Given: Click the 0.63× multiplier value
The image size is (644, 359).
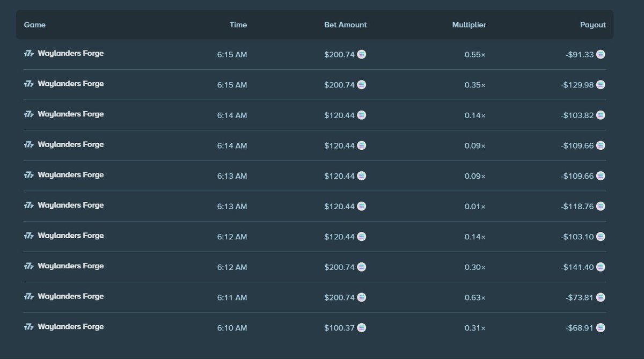Looking at the screenshot, I should coord(475,298).
